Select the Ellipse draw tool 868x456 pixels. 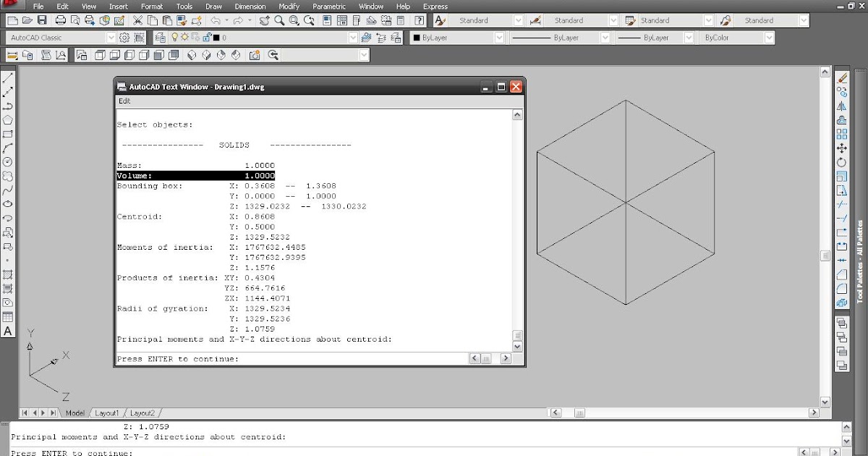coord(8,205)
